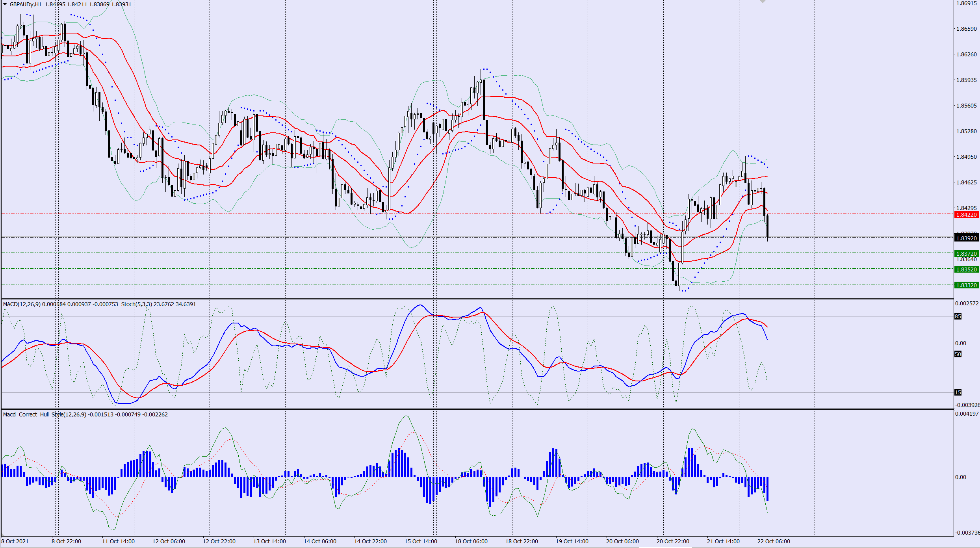
Task: Click the green 1.83720 level label
Action: (x=967, y=254)
